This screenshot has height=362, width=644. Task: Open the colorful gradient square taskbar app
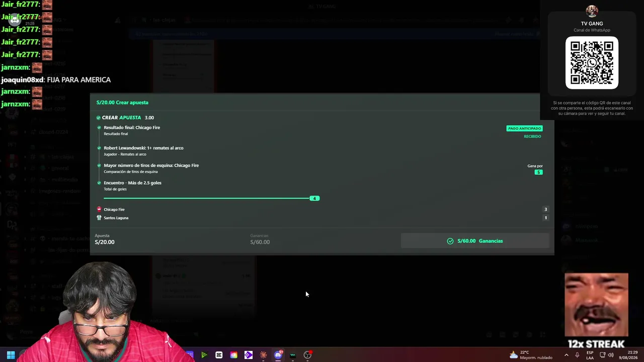pyautogui.click(x=233, y=355)
